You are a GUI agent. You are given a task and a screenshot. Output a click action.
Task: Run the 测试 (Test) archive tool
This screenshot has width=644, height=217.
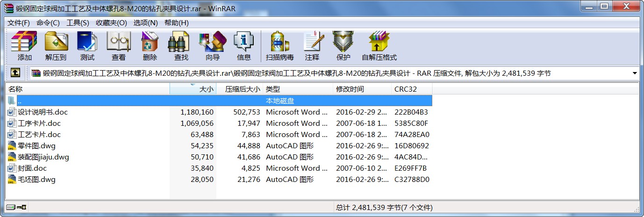point(87,46)
